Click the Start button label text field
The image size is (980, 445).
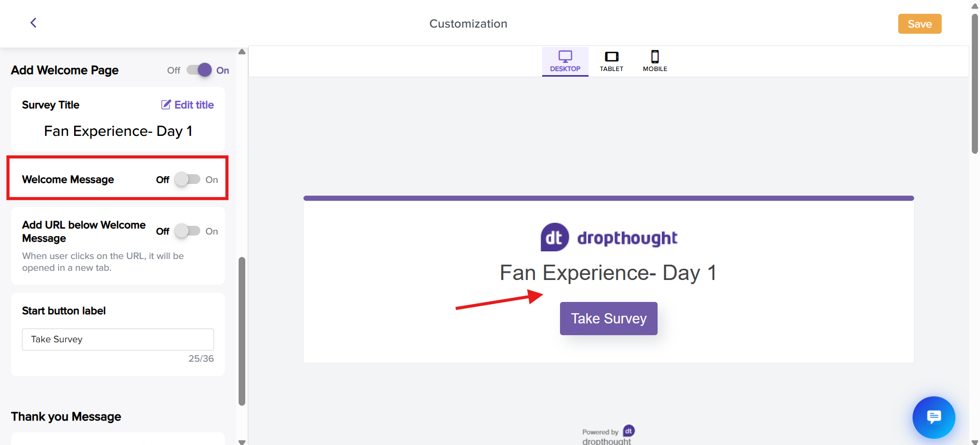click(118, 339)
